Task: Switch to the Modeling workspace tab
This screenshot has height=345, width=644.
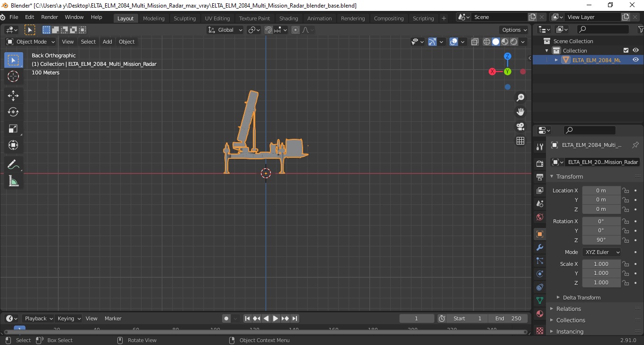Action: pos(153,18)
